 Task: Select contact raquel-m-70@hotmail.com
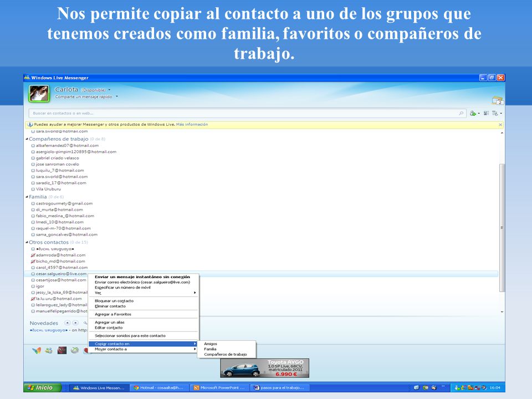click(63, 228)
